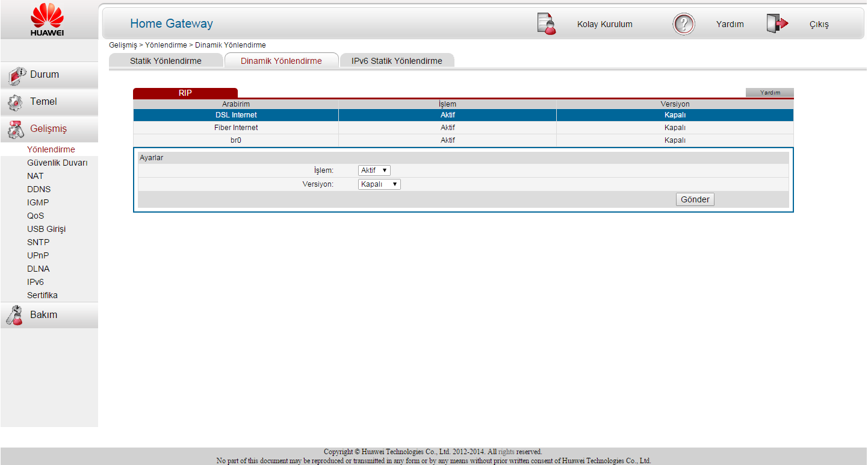The image size is (868, 465).
Task: Click the Gelişmiş icon in sidebar
Action: pos(16,129)
